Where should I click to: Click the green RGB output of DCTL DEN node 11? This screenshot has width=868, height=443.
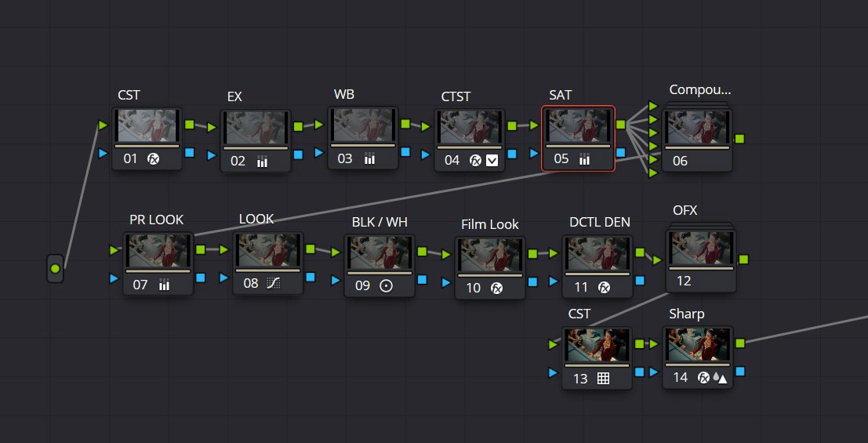tap(640, 252)
